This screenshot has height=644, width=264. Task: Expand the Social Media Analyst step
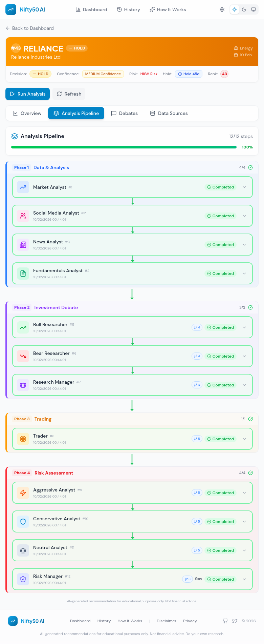(244, 216)
